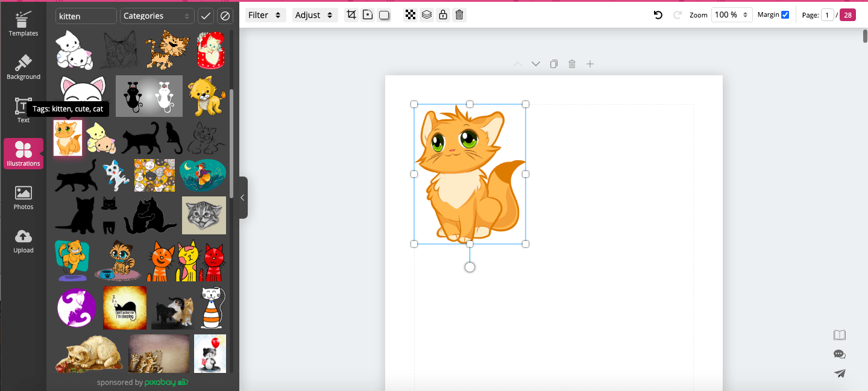Stay on the Illustrations tab

[23, 154]
